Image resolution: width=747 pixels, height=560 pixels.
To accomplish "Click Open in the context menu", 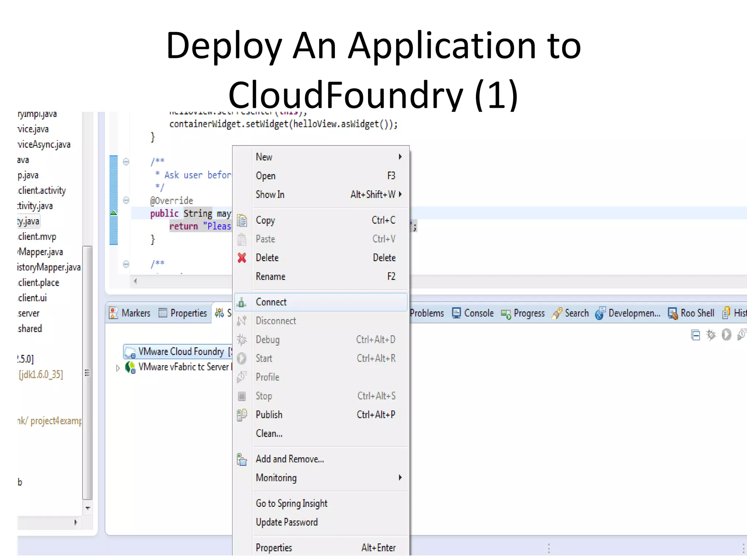I will [x=321, y=176].
